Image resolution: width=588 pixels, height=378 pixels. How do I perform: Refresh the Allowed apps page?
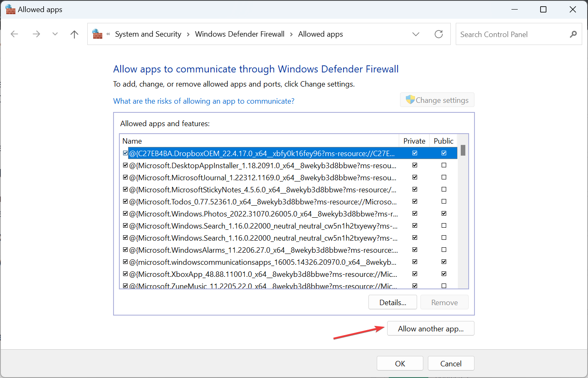[x=439, y=34]
